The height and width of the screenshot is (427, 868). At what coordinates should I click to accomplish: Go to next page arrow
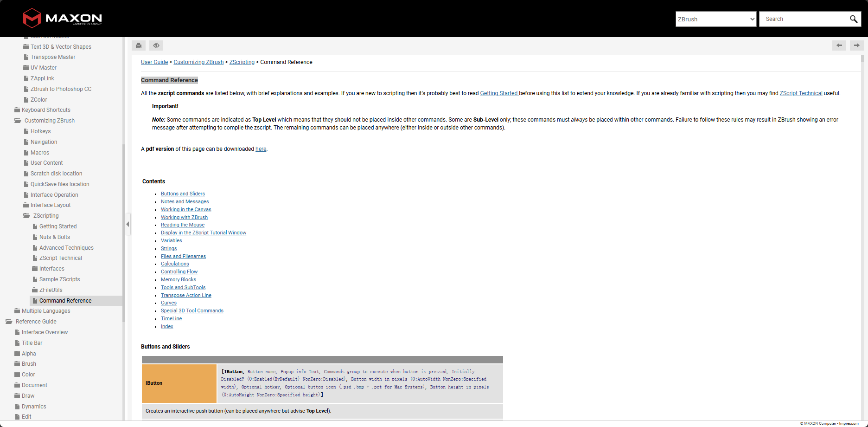[x=856, y=45]
